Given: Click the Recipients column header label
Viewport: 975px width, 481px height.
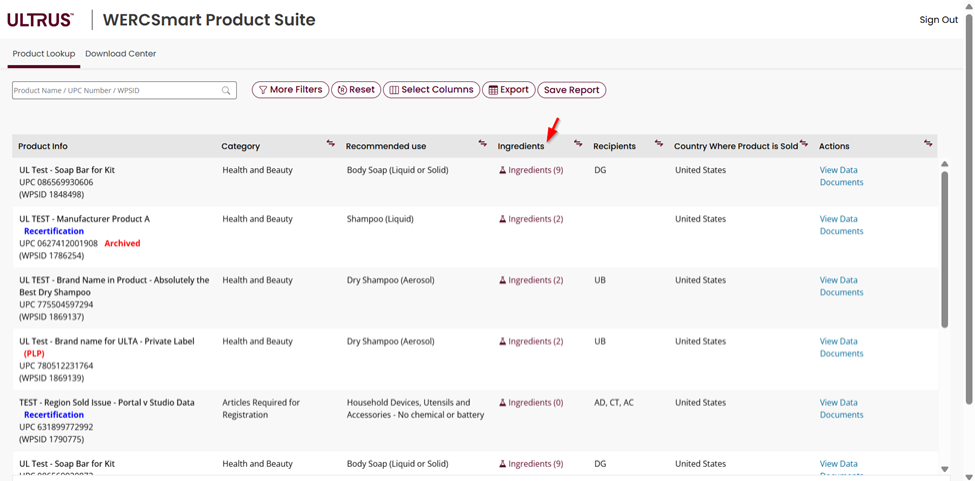Looking at the screenshot, I should [x=614, y=147].
